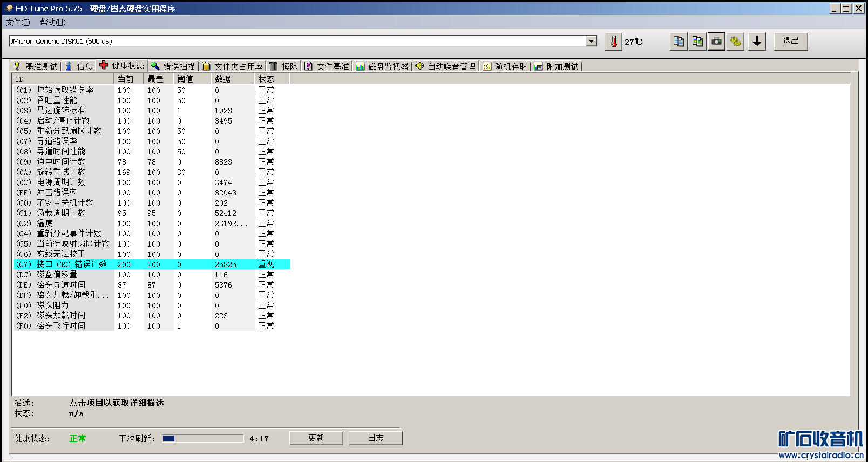868x462 pixels.
Task: Open the 帮助 menu
Action: click(53, 22)
